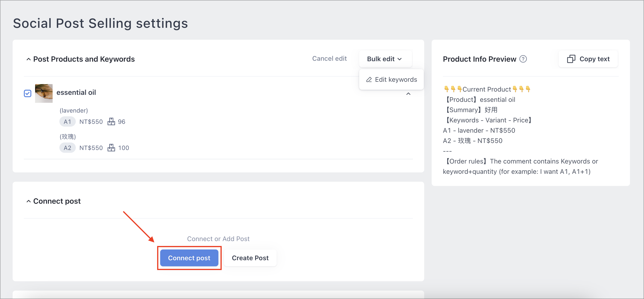Click the Create Post button

250,258
